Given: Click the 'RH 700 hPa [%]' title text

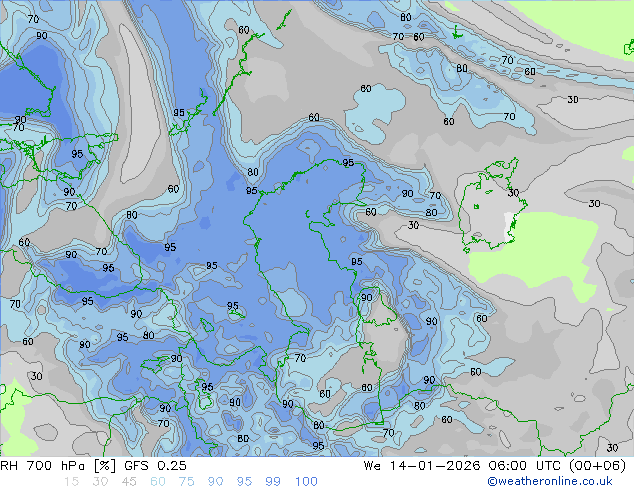Looking at the screenshot, I should pos(58,466).
